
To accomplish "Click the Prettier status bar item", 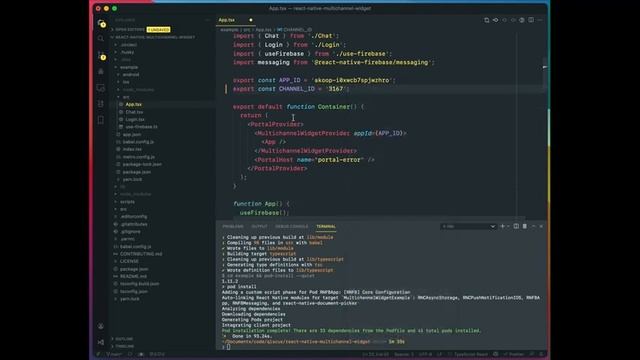I will click(x=513, y=354).
